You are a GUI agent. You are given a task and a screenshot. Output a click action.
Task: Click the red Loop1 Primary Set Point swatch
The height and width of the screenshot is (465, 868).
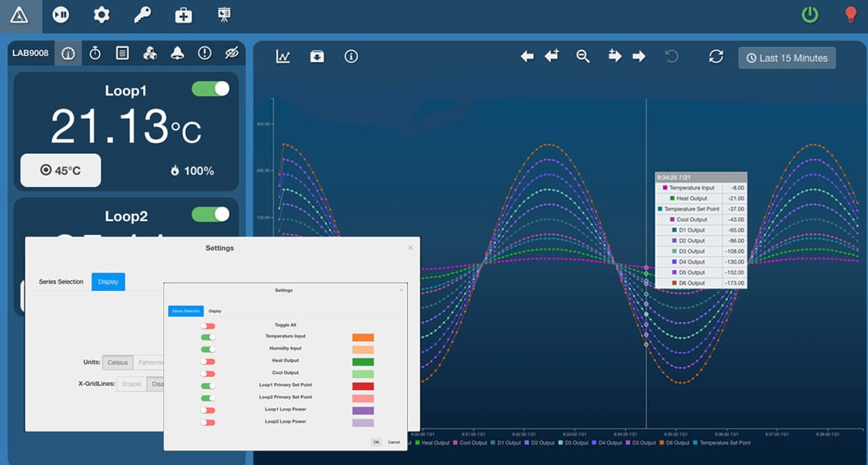coord(363,386)
